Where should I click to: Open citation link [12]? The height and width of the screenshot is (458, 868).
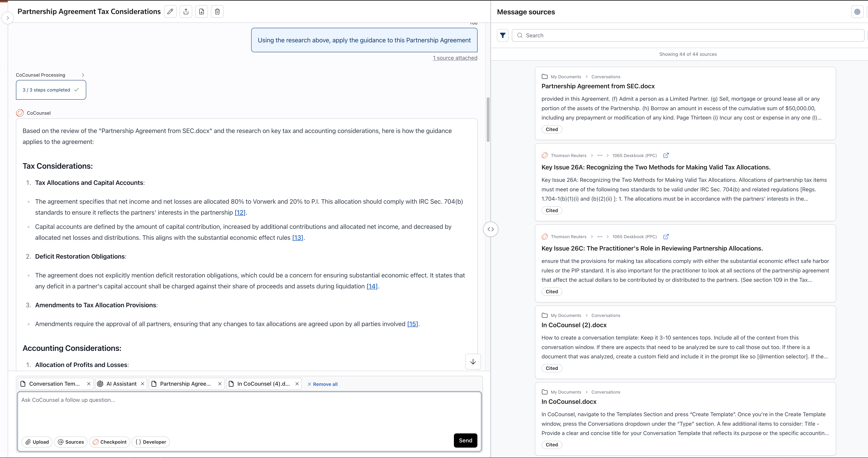click(240, 212)
